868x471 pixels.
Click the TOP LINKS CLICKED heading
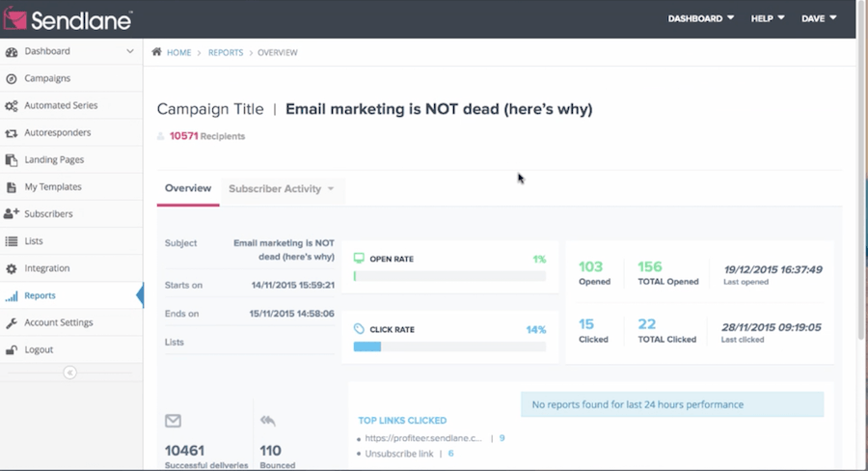pyautogui.click(x=402, y=421)
